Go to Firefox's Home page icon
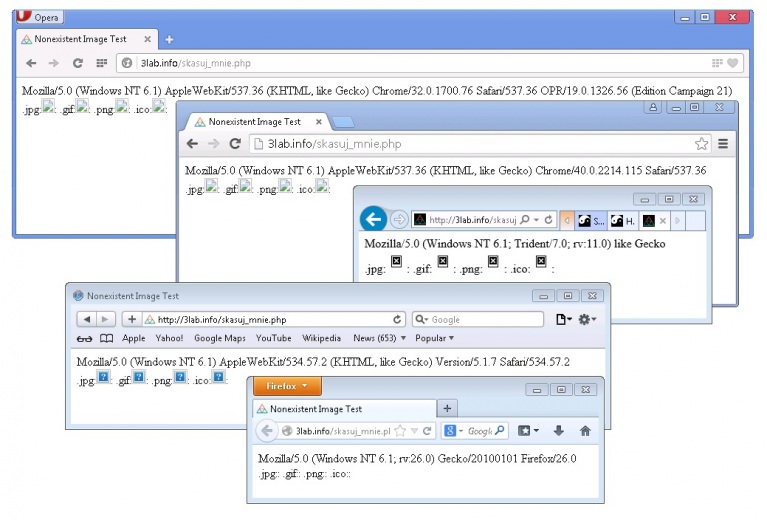This screenshot has height=520, width=767. pyautogui.click(x=585, y=431)
